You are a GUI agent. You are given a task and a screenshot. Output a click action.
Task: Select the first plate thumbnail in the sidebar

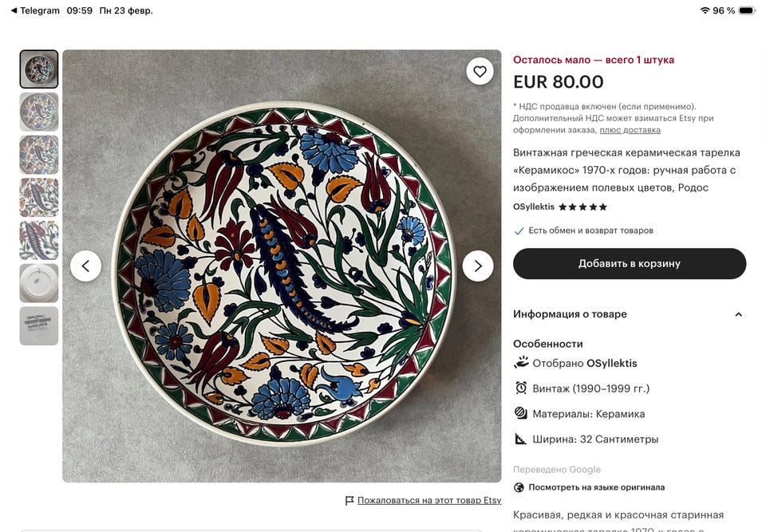[x=38, y=69]
